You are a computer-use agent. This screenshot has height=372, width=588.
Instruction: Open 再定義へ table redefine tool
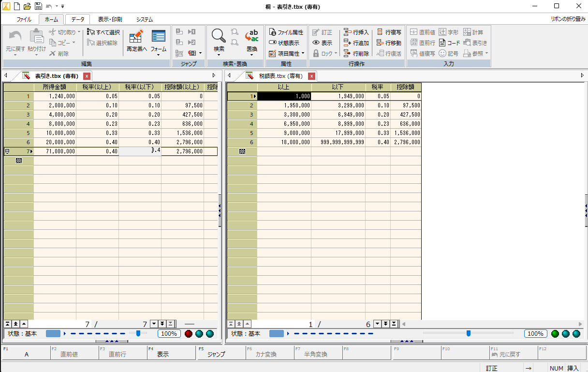click(136, 37)
